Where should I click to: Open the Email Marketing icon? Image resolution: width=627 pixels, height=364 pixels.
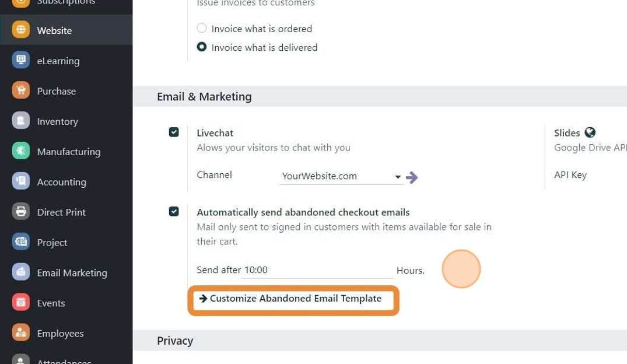(21, 272)
